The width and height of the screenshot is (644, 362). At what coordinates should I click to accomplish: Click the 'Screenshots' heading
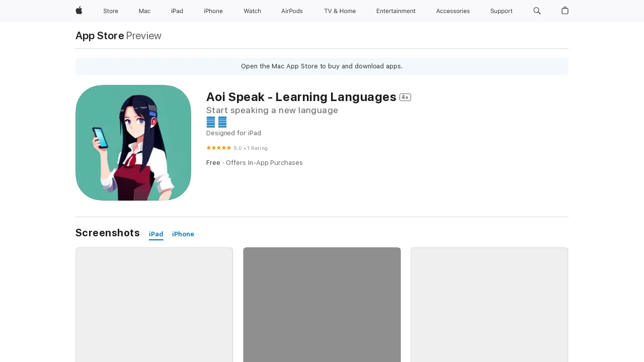point(108,233)
